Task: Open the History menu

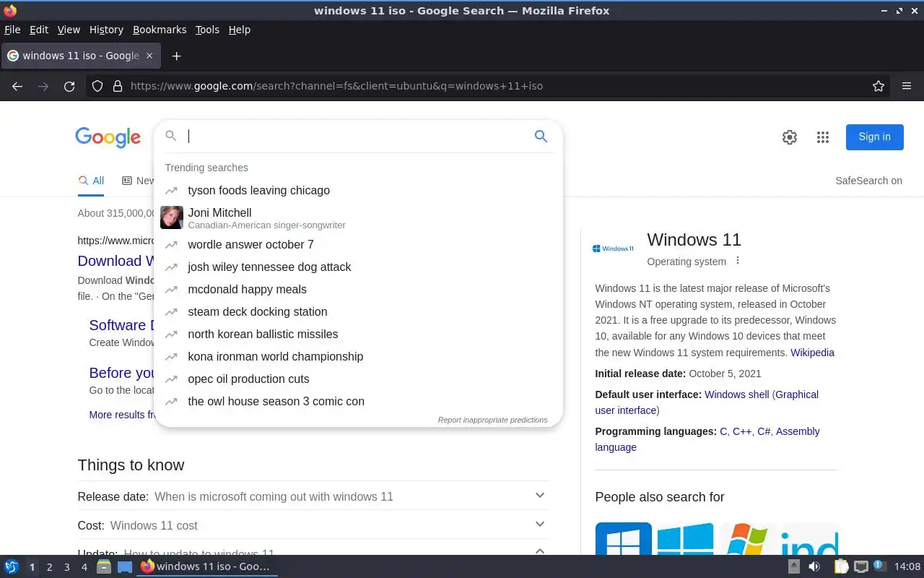Action: pyautogui.click(x=106, y=30)
